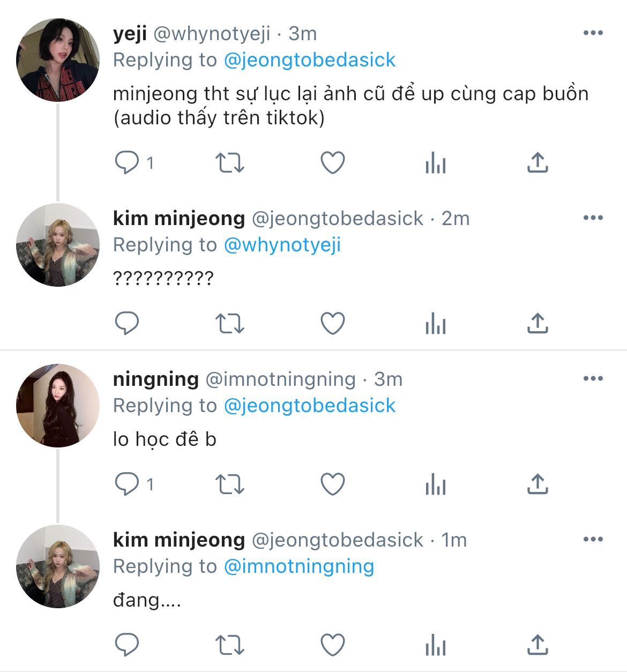627x672 pixels.
Task: Retweet yeji's tweet
Action: pos(229,162)
